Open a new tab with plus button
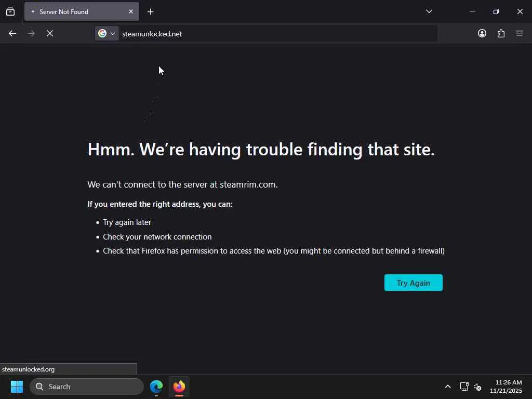 click(151, 12)
